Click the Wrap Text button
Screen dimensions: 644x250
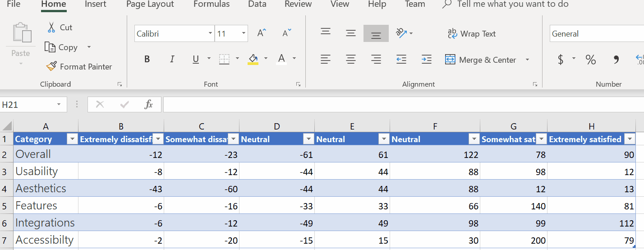[x=471, y=34]
